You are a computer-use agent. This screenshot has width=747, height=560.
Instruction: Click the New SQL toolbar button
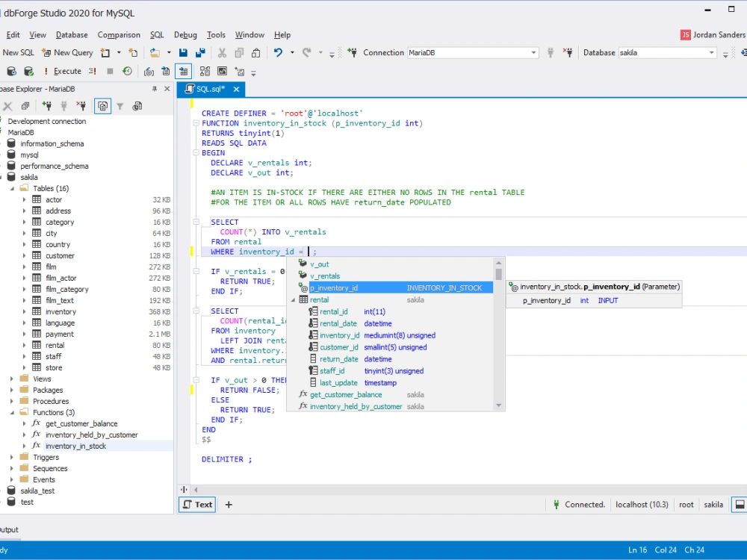(18, 53)
